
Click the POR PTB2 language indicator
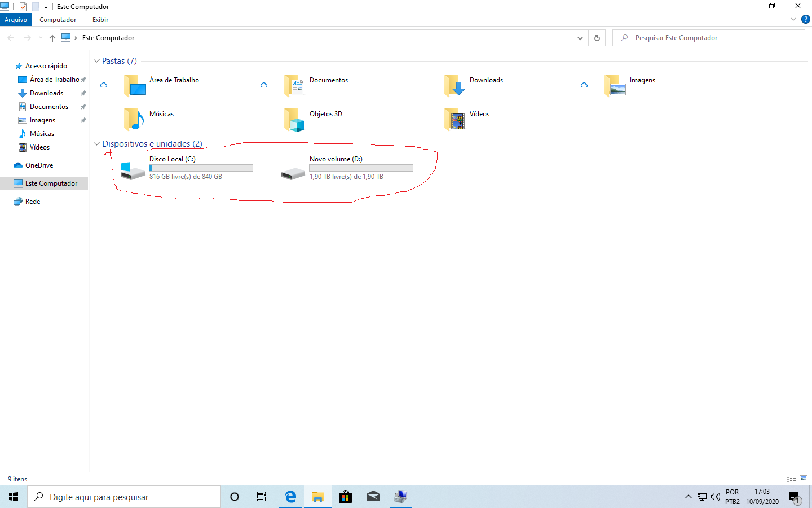tap(732, 497)
